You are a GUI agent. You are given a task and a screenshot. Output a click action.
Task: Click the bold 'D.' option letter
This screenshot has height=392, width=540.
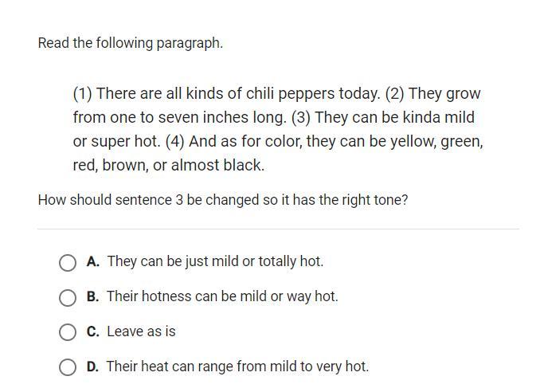tap(93, 367)
